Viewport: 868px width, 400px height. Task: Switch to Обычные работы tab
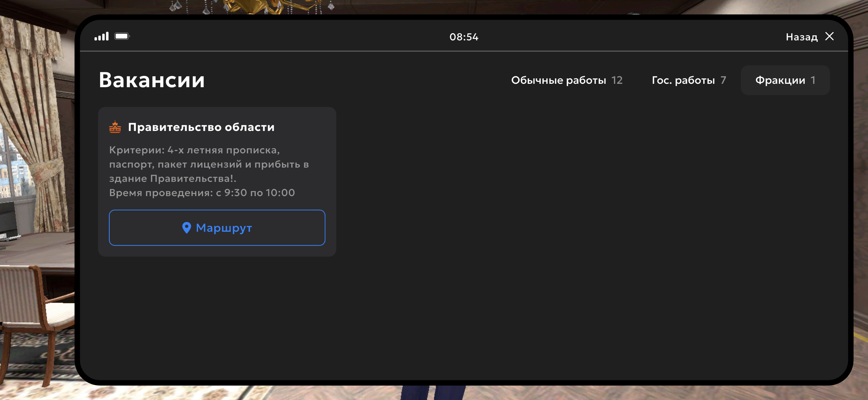click(558, 80)
